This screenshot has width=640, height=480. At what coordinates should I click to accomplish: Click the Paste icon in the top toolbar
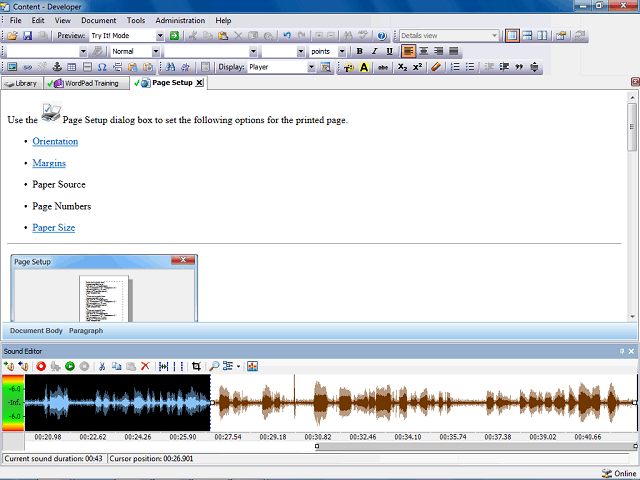click(x=223, y=36)
